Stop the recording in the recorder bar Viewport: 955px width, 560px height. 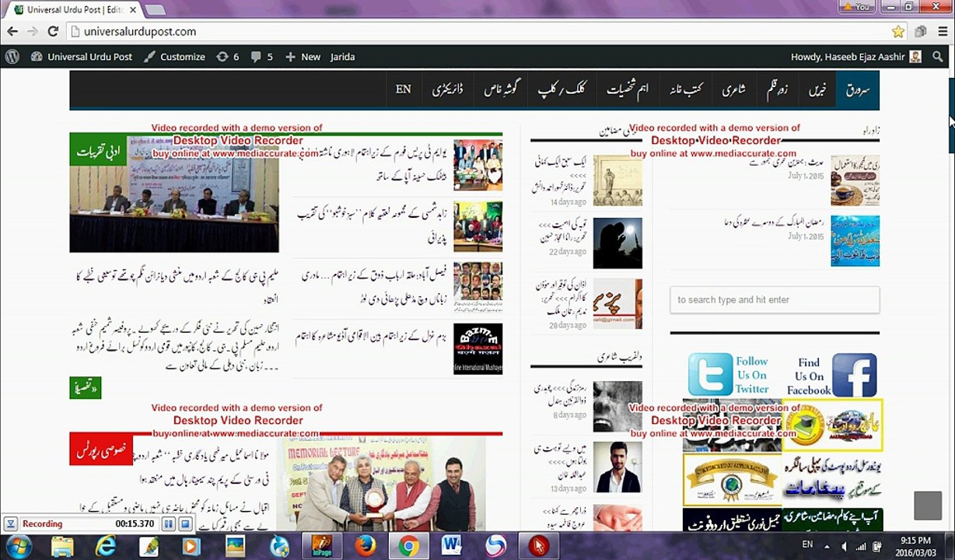185,524
